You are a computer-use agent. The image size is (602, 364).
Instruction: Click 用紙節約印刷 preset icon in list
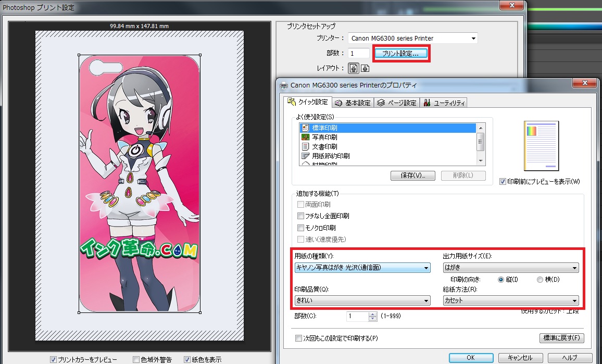[x=305, y=156]
